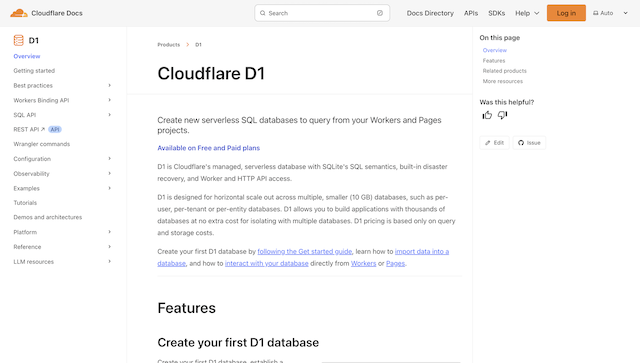The image size is (640, 363).
Task: Jump to Features in On this page
Action: [494, 60]
